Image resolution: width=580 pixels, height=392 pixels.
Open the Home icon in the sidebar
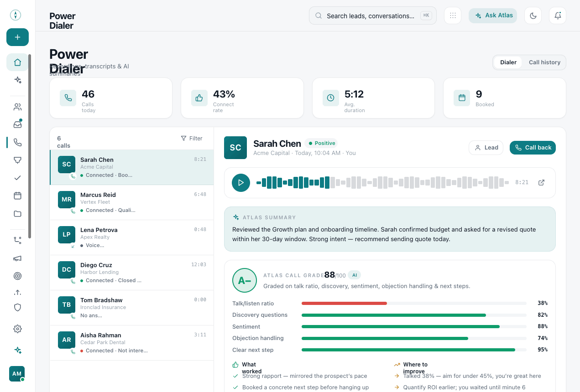click(17, 62)
